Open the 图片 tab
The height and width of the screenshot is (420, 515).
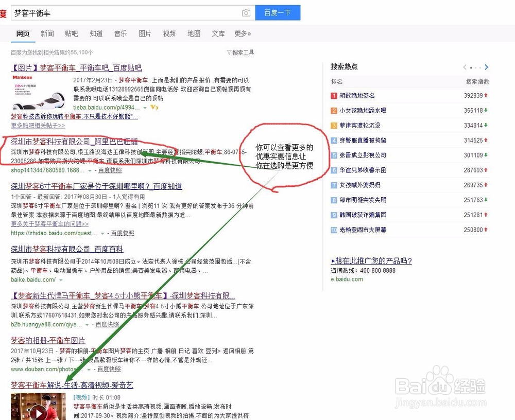[x=145, y=33]
